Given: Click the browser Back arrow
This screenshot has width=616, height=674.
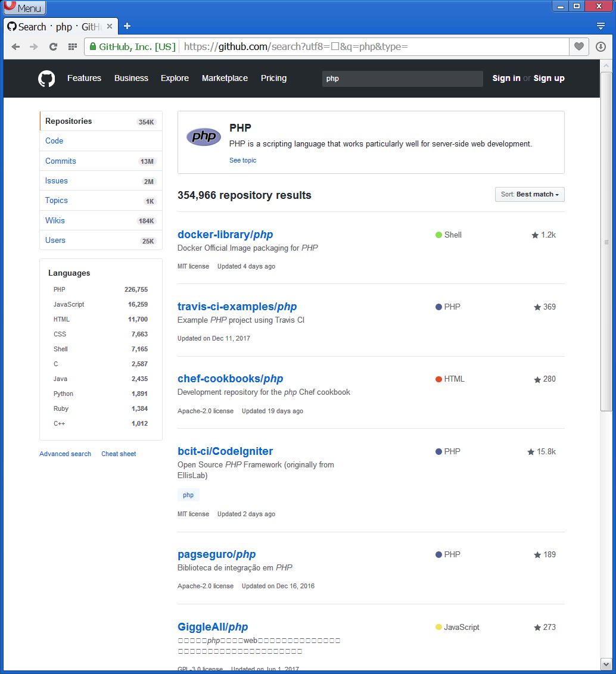Looking at the screenshot, I should click(x=16, y=46).
